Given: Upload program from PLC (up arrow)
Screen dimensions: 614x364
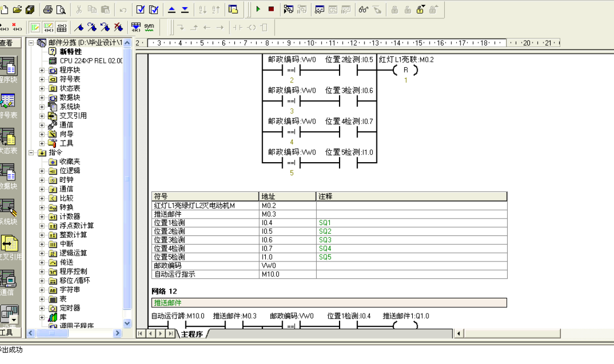Looking at the screenshot, I should click(x=171, y=9).
